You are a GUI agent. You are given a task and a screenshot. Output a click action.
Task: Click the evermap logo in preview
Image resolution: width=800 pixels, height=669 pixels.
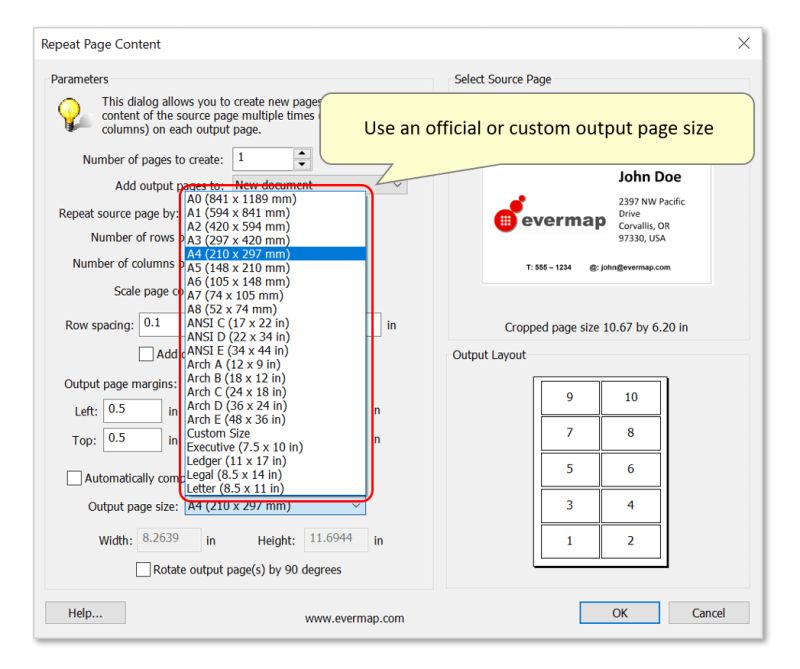[550, 215]
